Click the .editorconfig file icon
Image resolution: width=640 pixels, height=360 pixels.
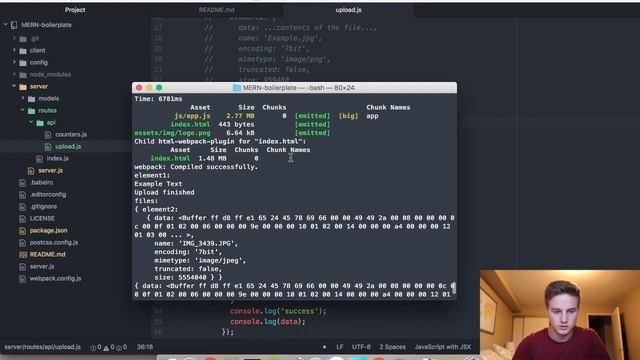pyautogui.click(x=22, y=195)
